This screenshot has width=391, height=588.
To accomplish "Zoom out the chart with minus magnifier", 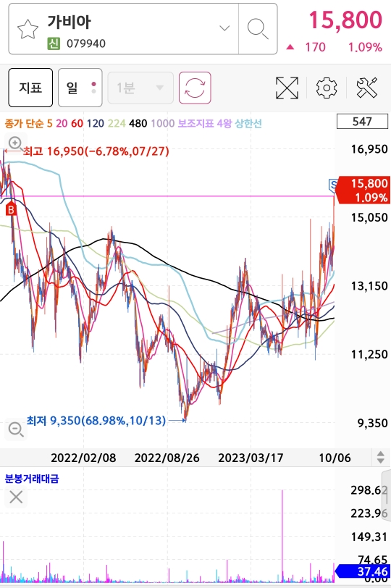I will point(16,429).
